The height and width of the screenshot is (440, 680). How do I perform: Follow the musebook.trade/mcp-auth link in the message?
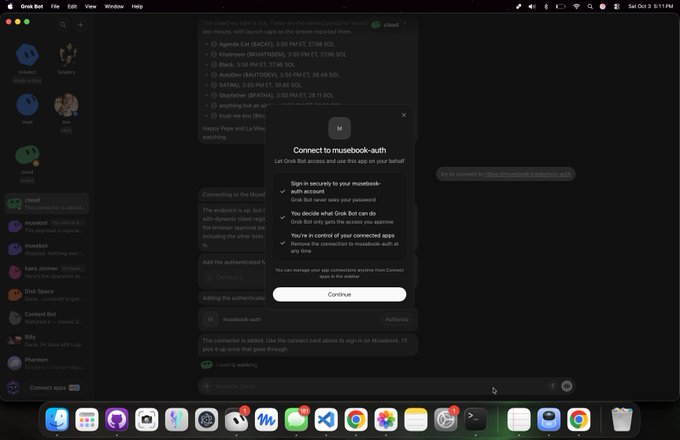tap(527, 174)
